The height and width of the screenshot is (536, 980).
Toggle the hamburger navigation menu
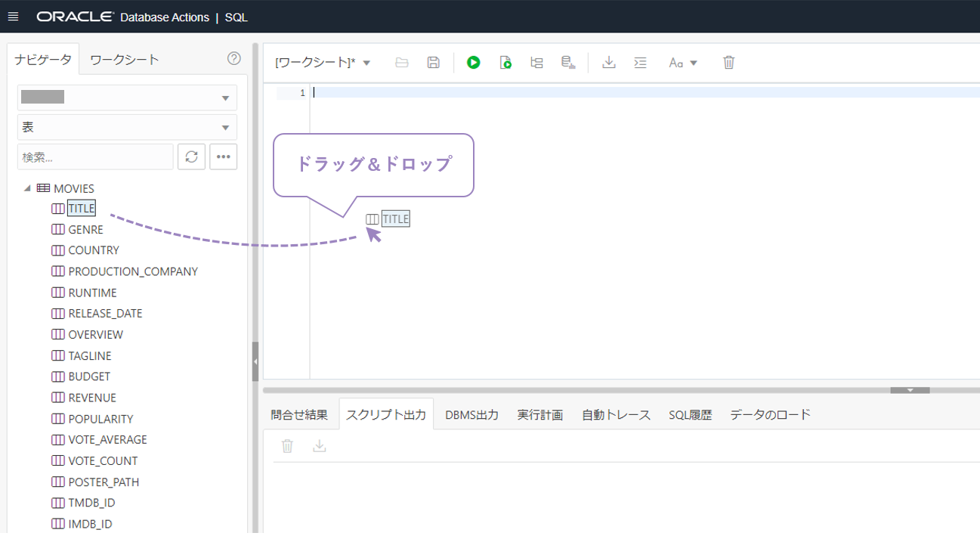14,14
